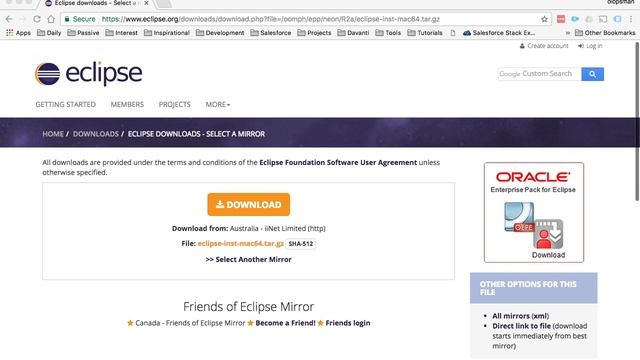Click the page vertical scrollbar
This screenshot has width=640, height=360.
coord(637,121)
